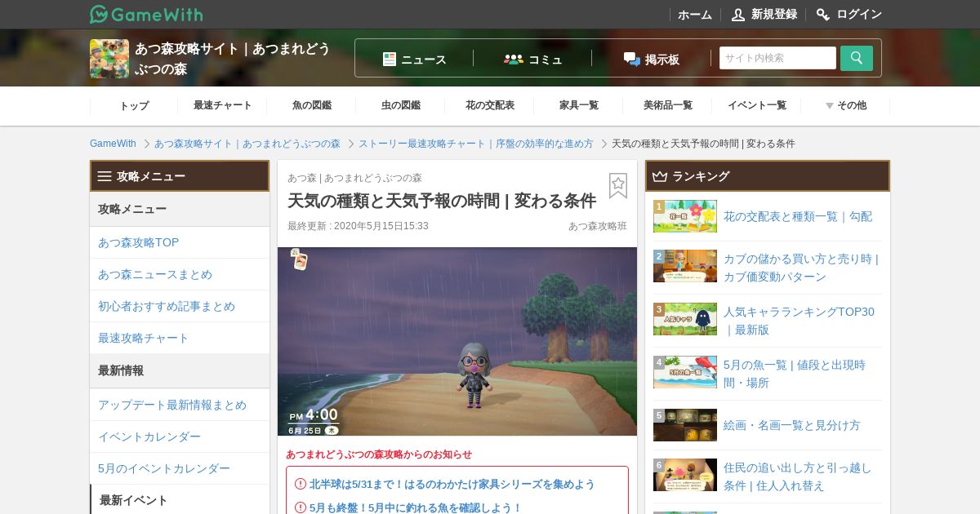Click the alert icon beside 北半球は5/31まで notice
980x514 pixels.
pos(301,484)
